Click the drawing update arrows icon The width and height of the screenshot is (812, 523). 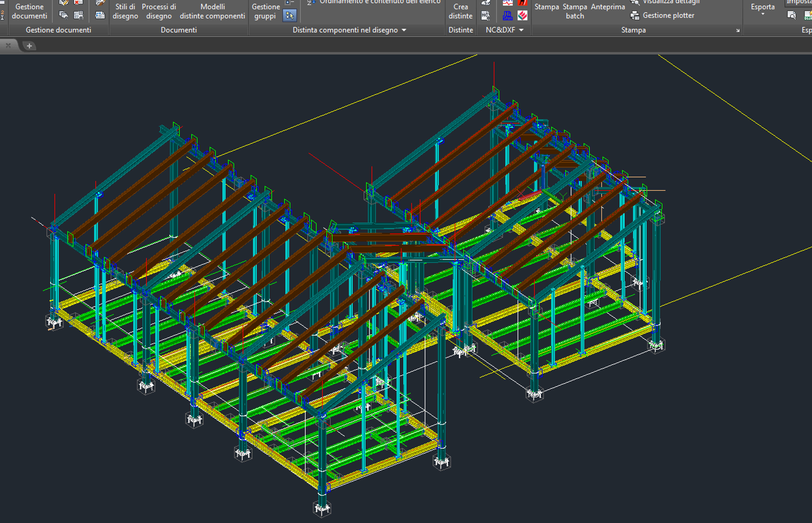(x=100, y=15)
